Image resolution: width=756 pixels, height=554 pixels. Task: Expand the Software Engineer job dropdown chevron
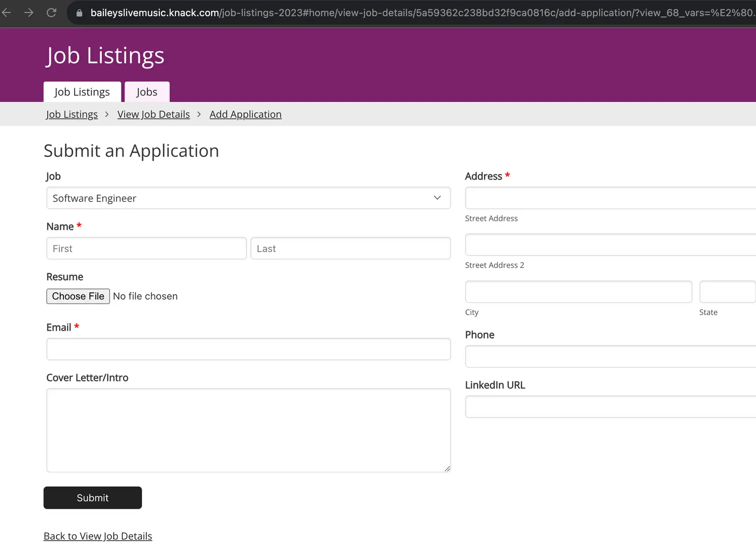[x=436, y=198]
